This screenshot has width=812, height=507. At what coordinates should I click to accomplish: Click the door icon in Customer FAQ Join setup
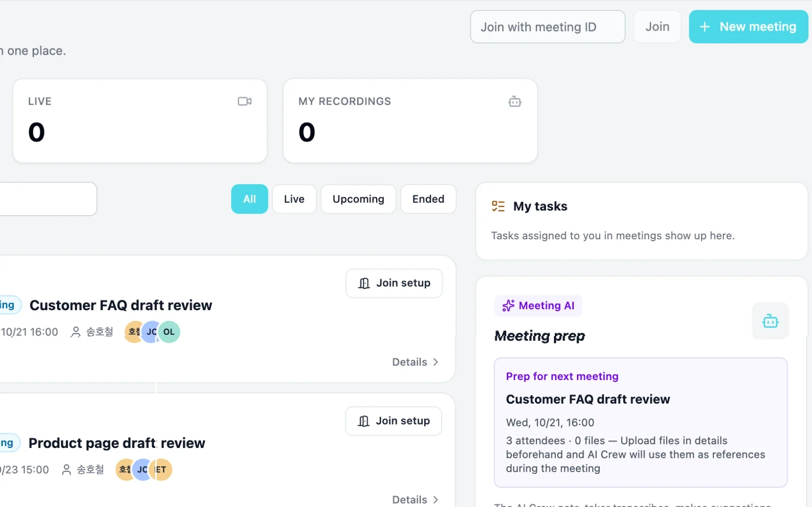[x=364, y=283]
